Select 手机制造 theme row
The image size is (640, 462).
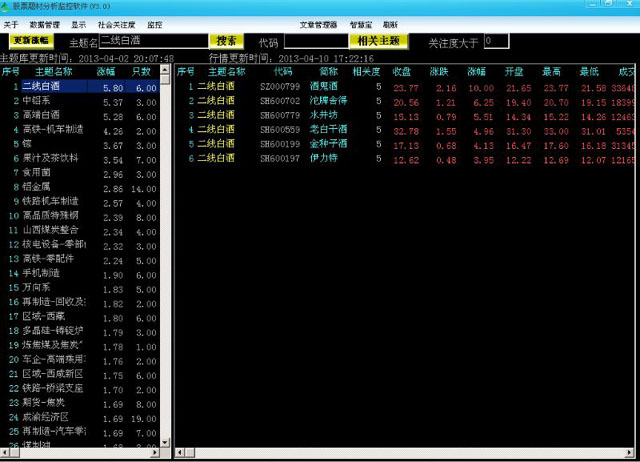point(80,273)
